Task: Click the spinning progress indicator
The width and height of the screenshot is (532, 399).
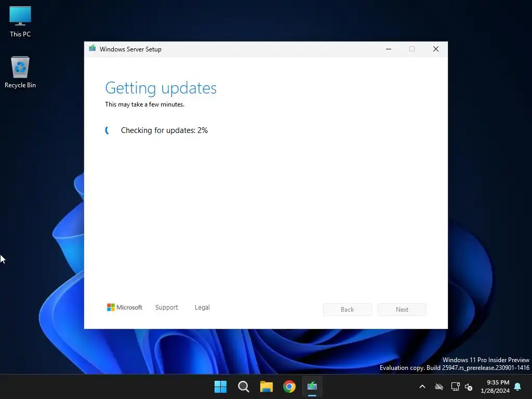Action: tap(108, 130)
